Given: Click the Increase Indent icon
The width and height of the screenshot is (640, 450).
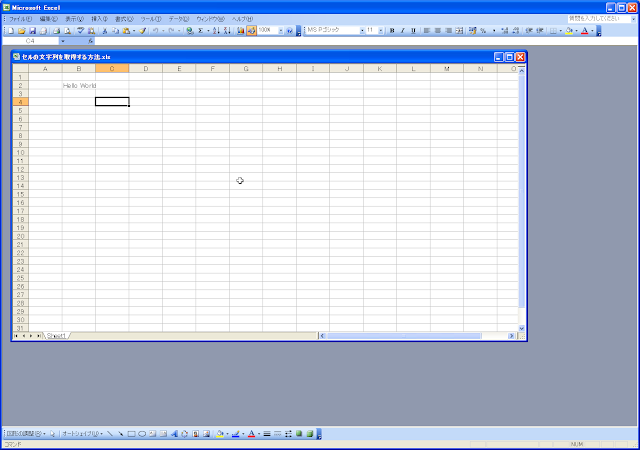Looking at the screenshot, I should point(540,31).
